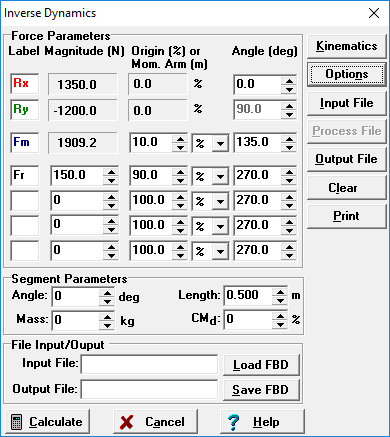Image resolution: width=390 pixels, height=437 pixels.
Task: Open Help with the question mark button
Action: pyautogui.click(x=262, y=422)
